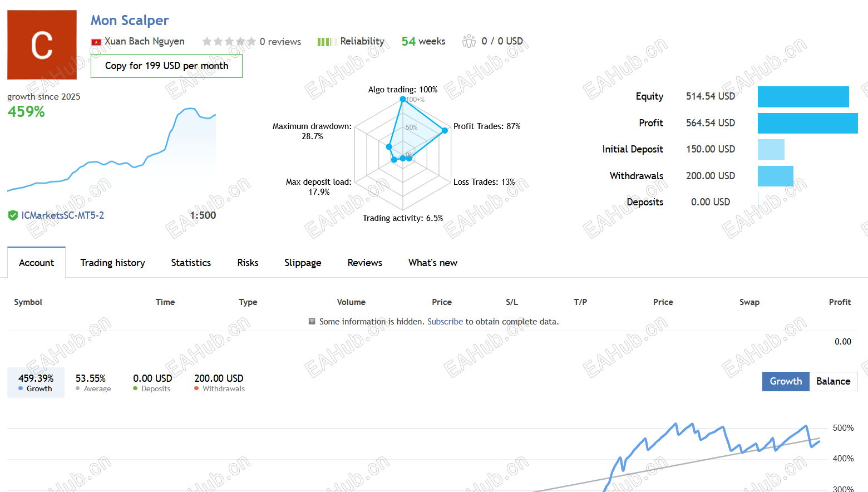Click the subscribers people icon

(469, 41)
